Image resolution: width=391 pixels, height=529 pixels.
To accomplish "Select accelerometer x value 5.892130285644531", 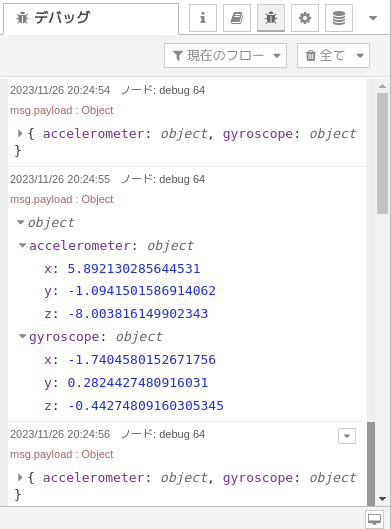I will 134,269.
